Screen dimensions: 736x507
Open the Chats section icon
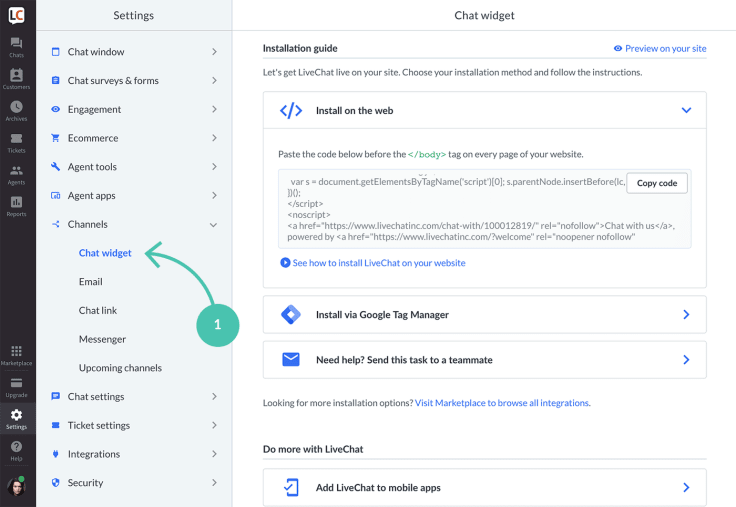(16, 43)
